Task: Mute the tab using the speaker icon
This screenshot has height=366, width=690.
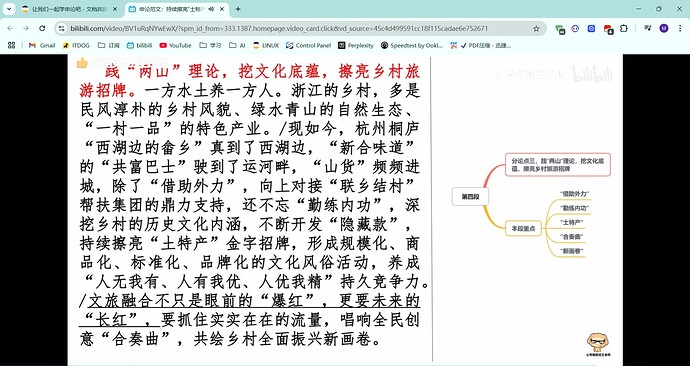Action: click(x=211, y=9)
